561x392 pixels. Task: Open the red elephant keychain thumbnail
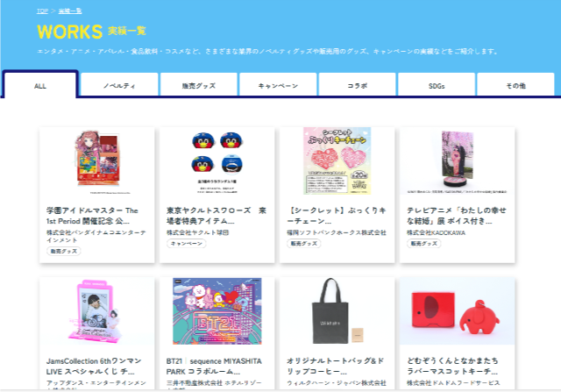pos(458,311)
